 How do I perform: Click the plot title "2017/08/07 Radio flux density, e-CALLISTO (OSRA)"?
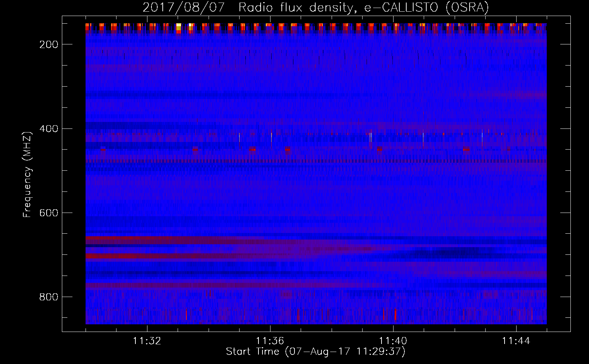316,7
